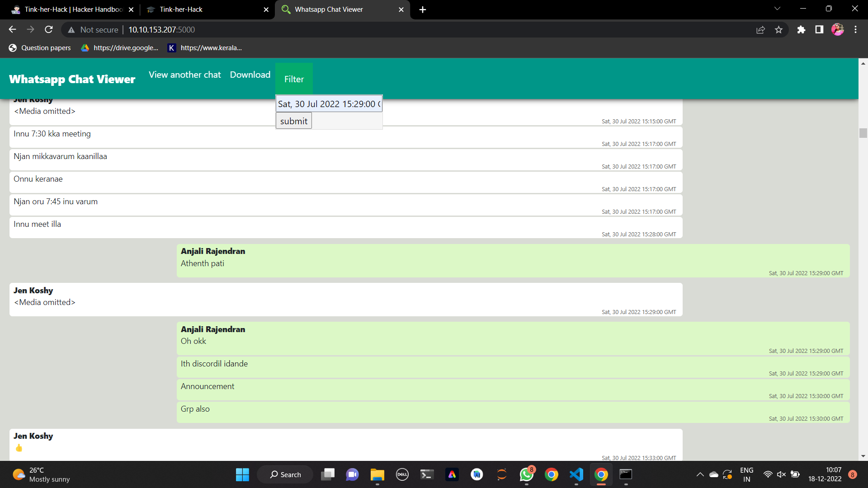
Task: Open Chrome's three-dot menu
Action: point(855,29)
